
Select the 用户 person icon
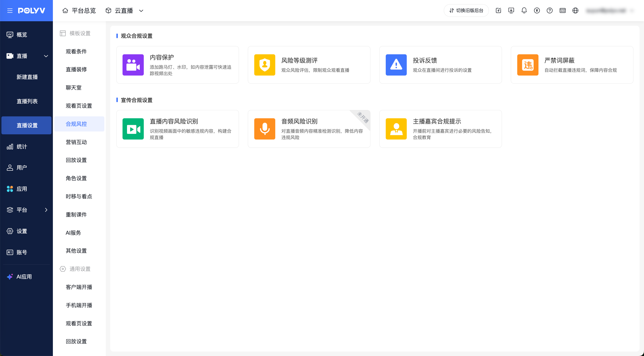click(x=10, y=168)
